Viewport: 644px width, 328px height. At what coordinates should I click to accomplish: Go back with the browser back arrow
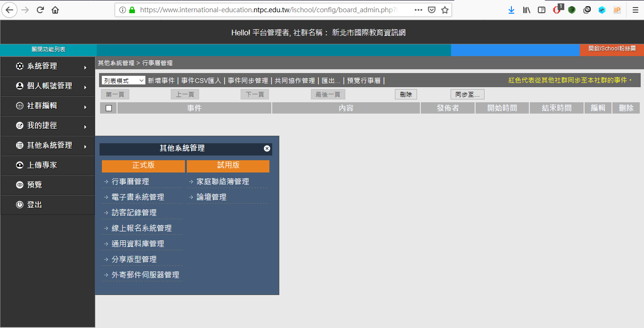pyautogui.click(x=9, y=10)
